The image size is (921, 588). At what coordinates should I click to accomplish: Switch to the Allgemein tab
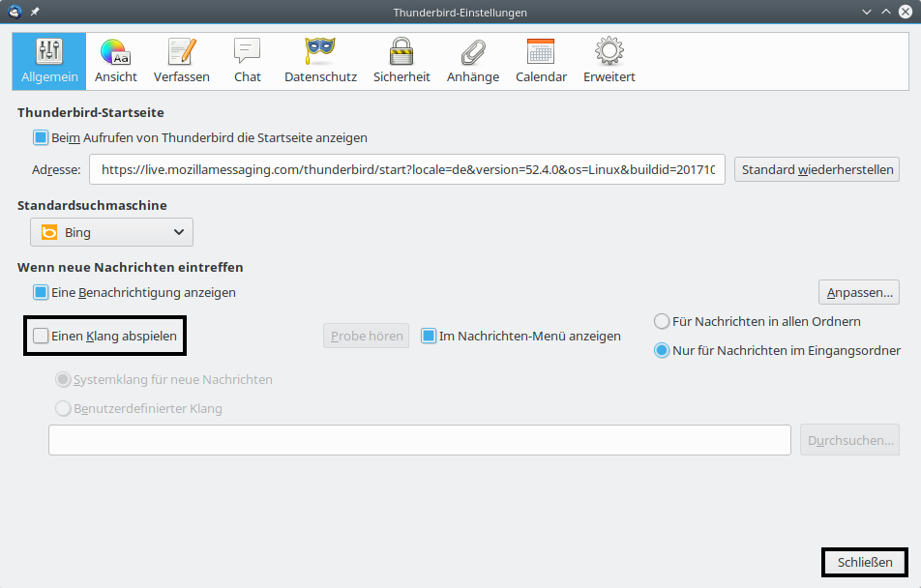pos(49,60)
